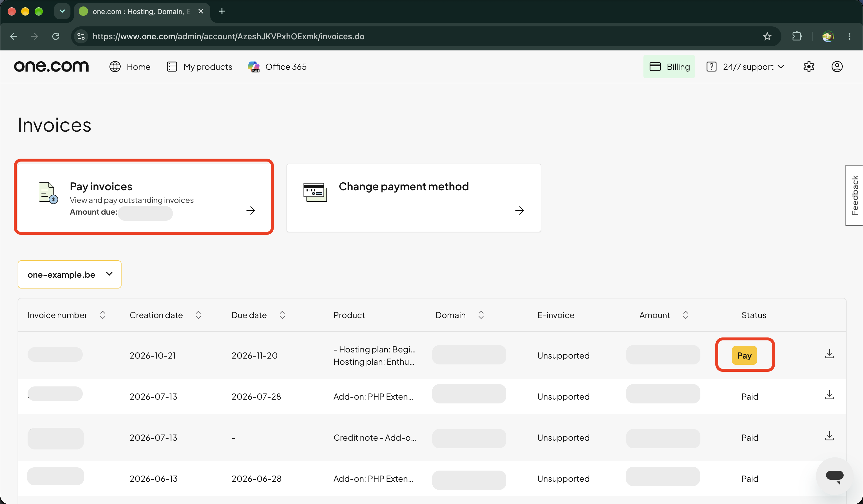Open the browser extensions puzzle icon
This screenshot has height=504, width=863.
(797, 36)
